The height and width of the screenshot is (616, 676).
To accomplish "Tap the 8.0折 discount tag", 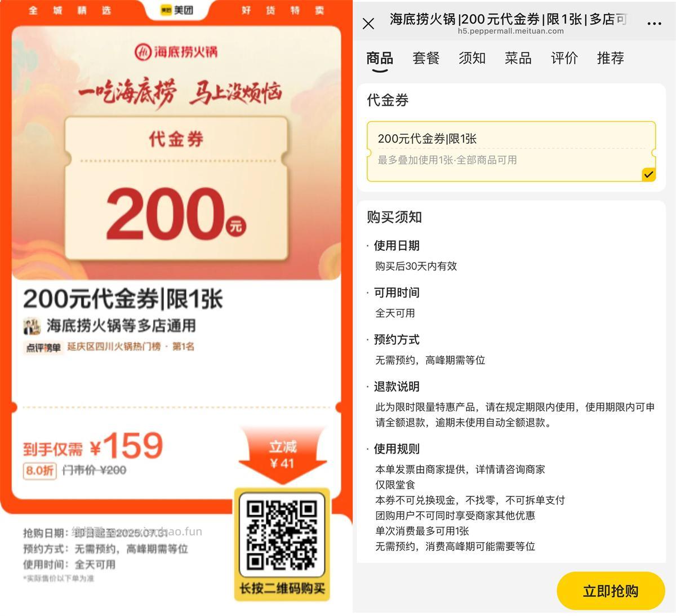I will [39, 471].
